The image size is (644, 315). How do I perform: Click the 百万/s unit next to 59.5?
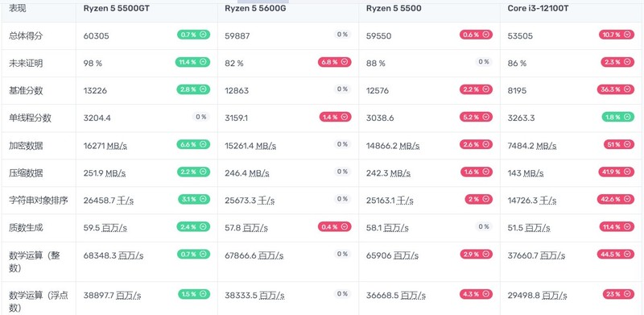tap(114, 228)
